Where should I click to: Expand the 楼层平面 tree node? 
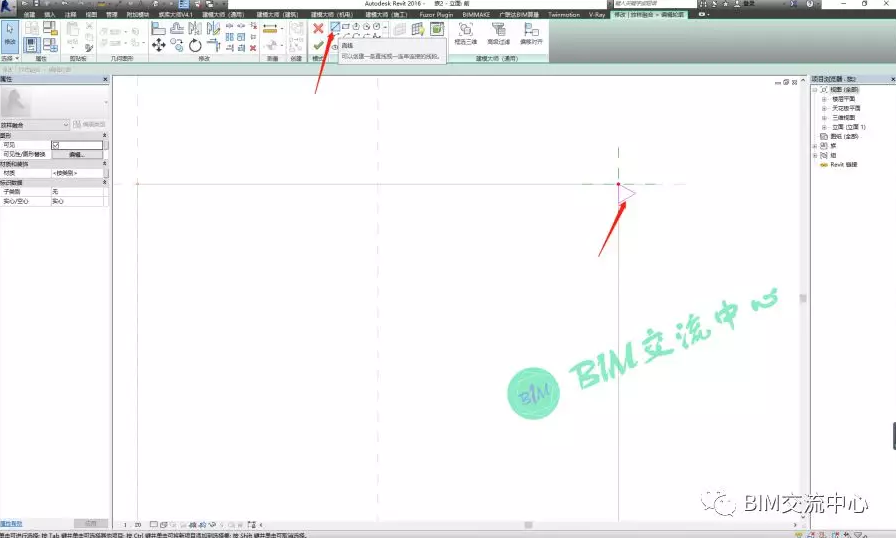coord(824,99)
